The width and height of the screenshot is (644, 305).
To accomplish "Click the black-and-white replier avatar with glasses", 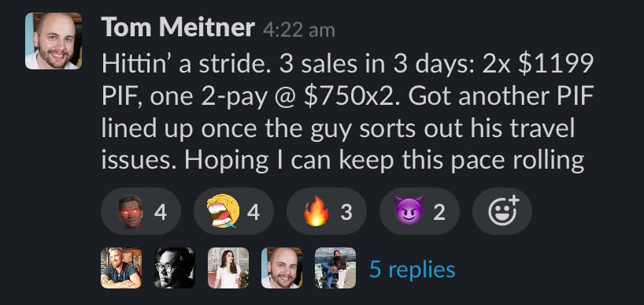I will (175, 268).
